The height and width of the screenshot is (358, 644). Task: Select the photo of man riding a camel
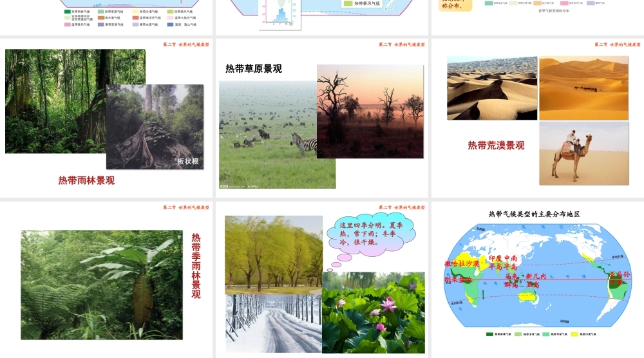(584, 153)
